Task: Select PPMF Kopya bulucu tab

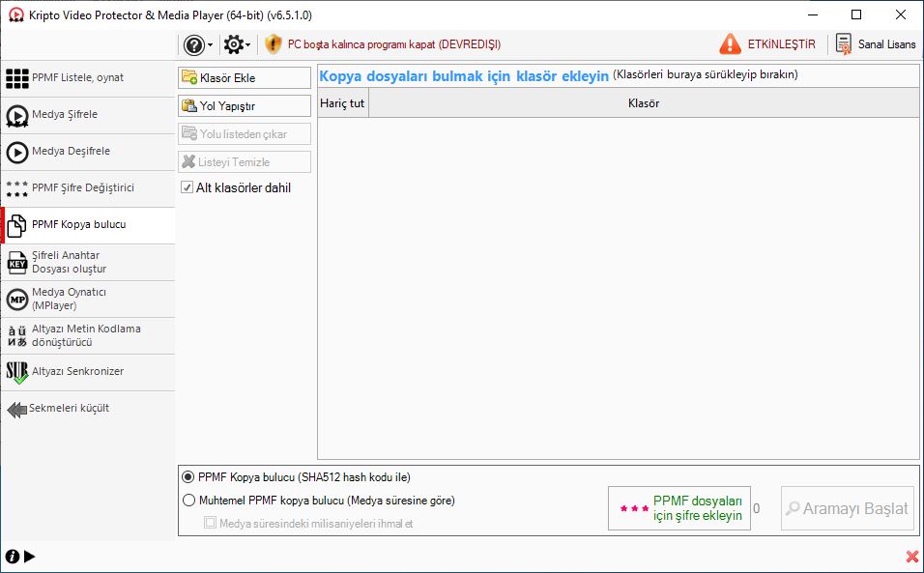Action: pyautogui.click(x=88, y=225)
